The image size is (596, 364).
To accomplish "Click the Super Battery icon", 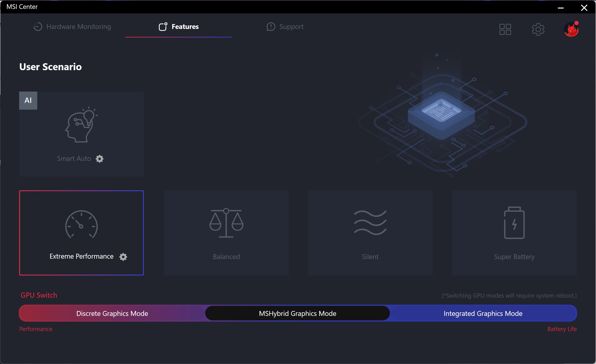I will [x=514, y=223].
